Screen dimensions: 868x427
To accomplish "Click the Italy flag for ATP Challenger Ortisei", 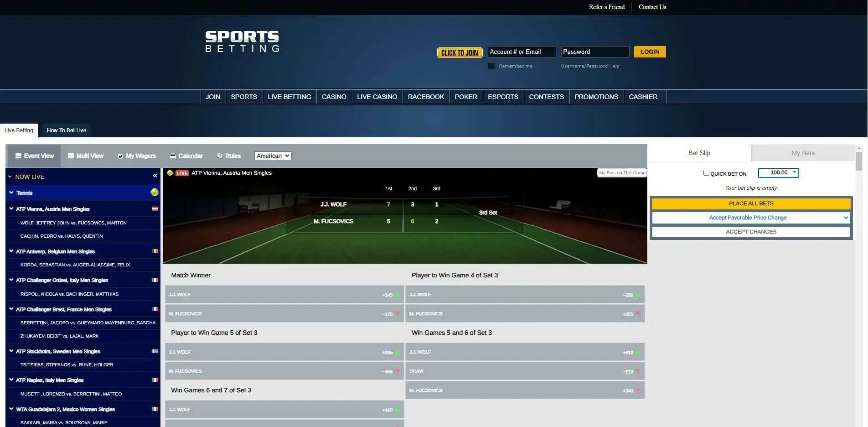I will (155, 280).
